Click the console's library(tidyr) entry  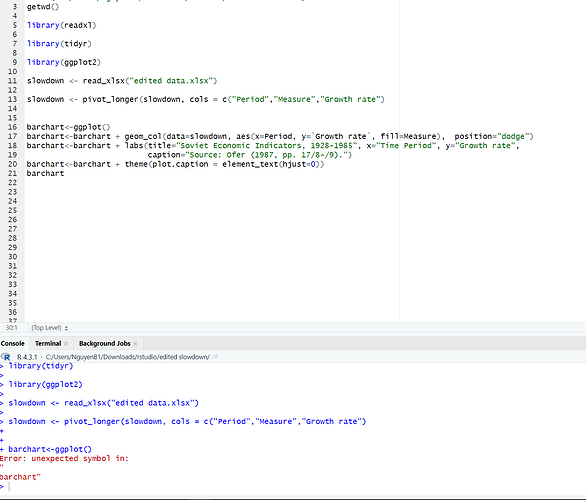[x=41, y=366]
